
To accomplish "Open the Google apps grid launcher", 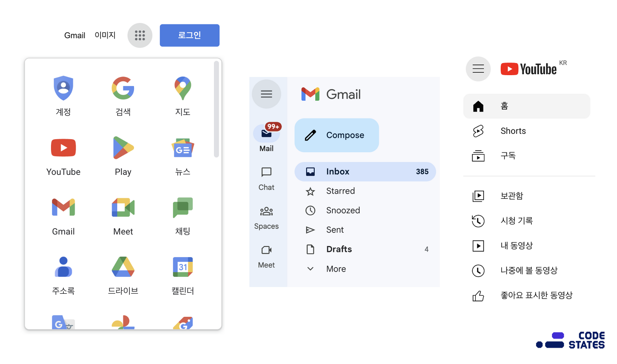I will [140, 35].
